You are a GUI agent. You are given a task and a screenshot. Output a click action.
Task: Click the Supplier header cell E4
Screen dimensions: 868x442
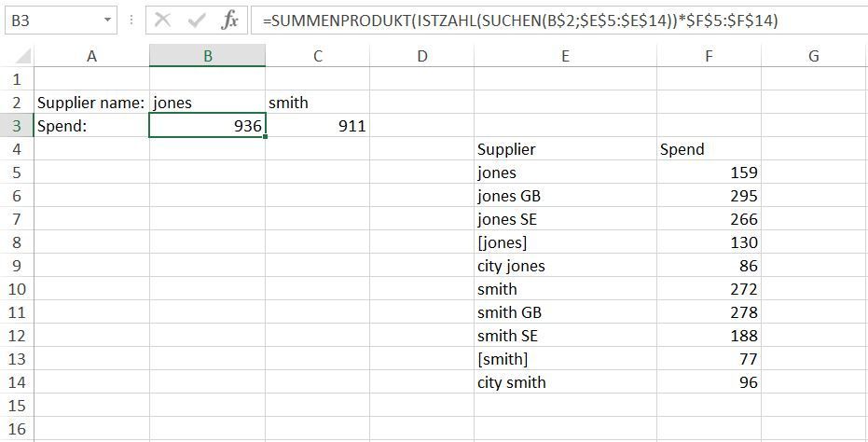point(565,149)
